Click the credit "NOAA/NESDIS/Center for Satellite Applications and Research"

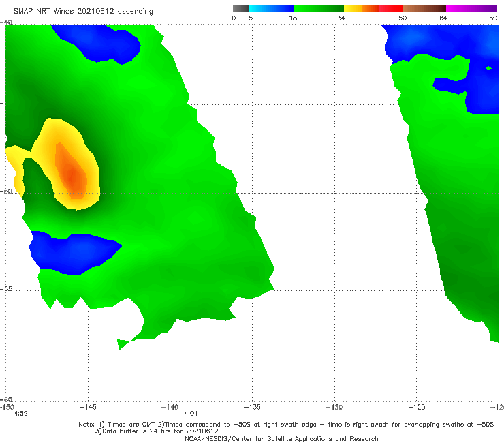pyautogui.click(x=281, y=438)
